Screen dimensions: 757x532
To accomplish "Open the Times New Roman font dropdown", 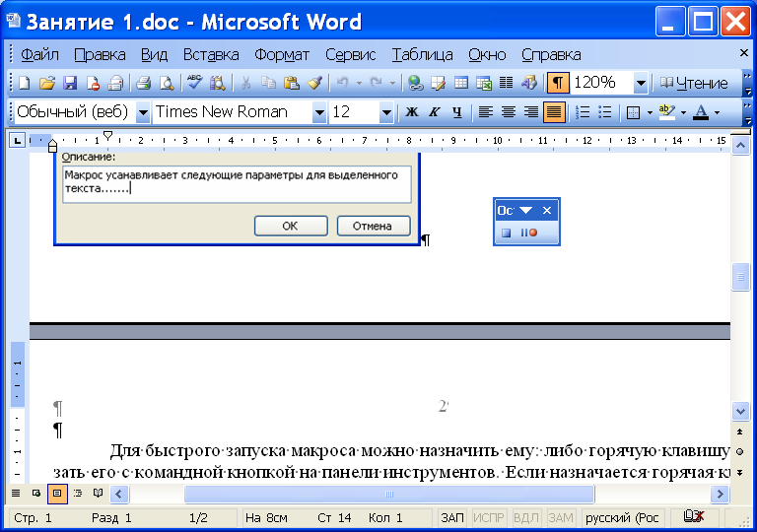I will coord(319,112).
